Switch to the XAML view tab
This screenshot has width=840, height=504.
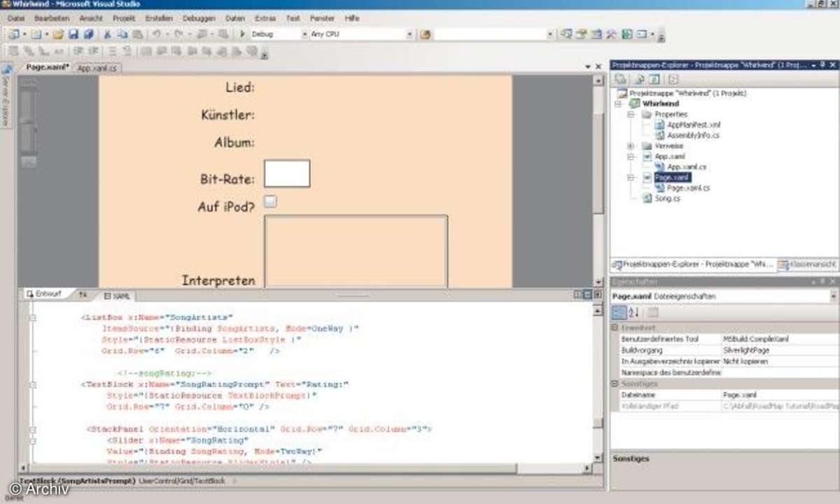(117, 296)
